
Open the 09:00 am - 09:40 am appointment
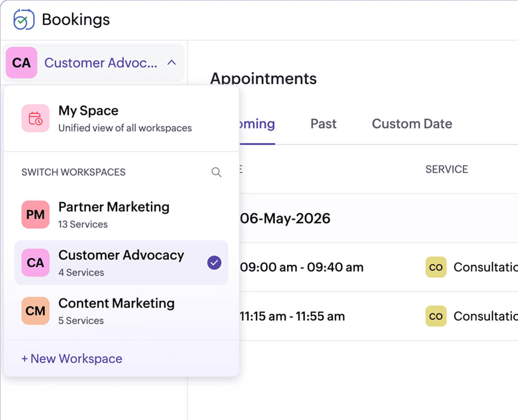coord(379,267)
